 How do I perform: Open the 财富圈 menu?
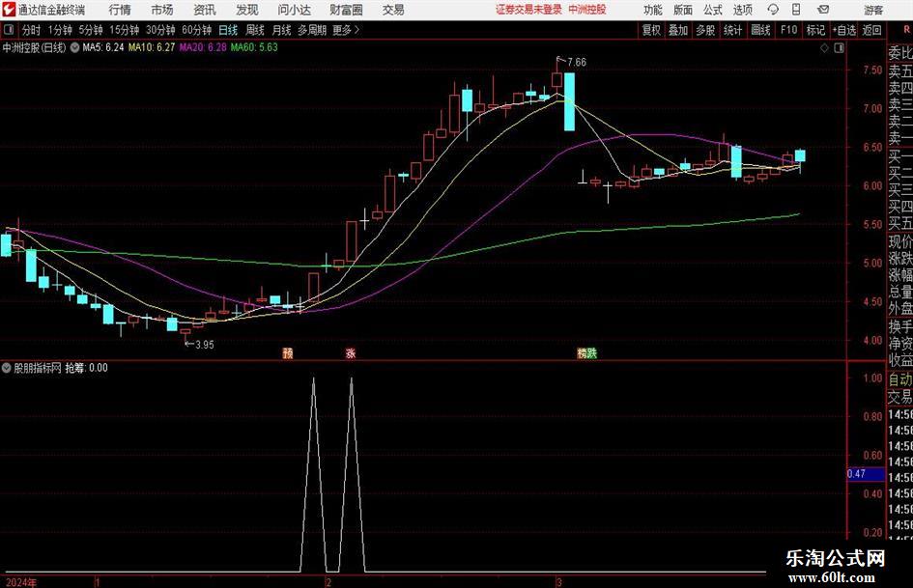point(346,10)
